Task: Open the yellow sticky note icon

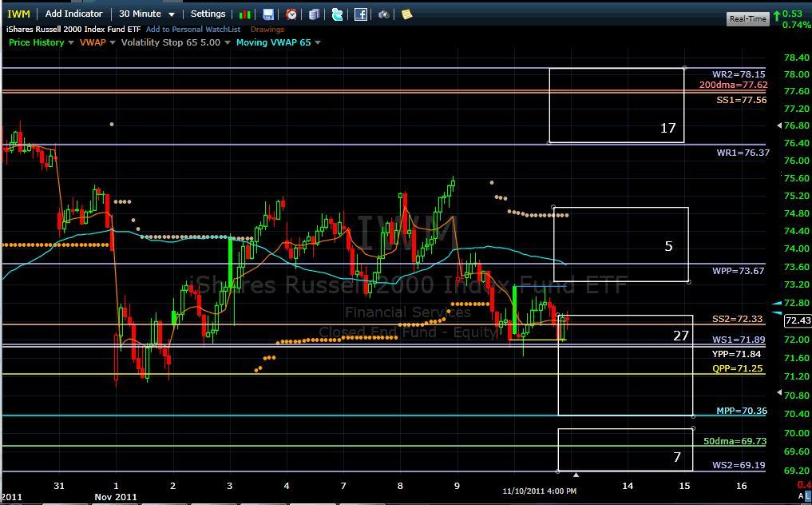Action: point(407,14)
